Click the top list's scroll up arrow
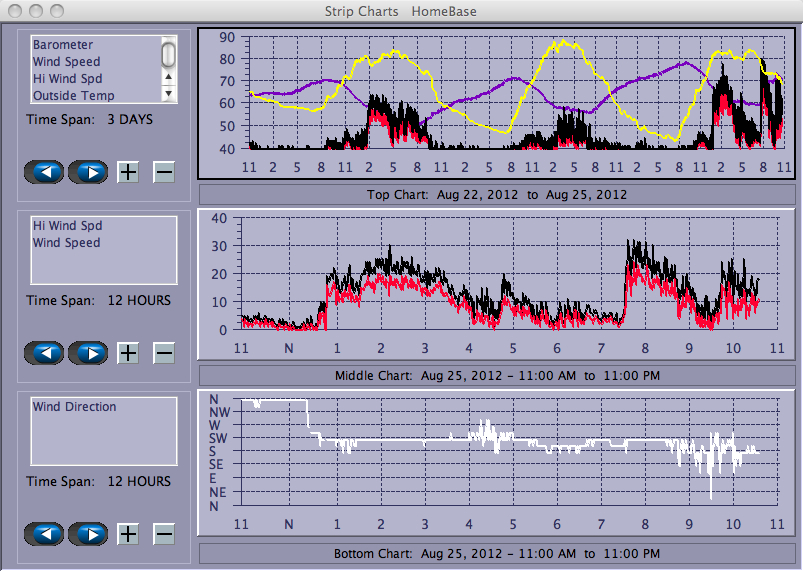Screen dimensions: 803x571 coord(169,77)
